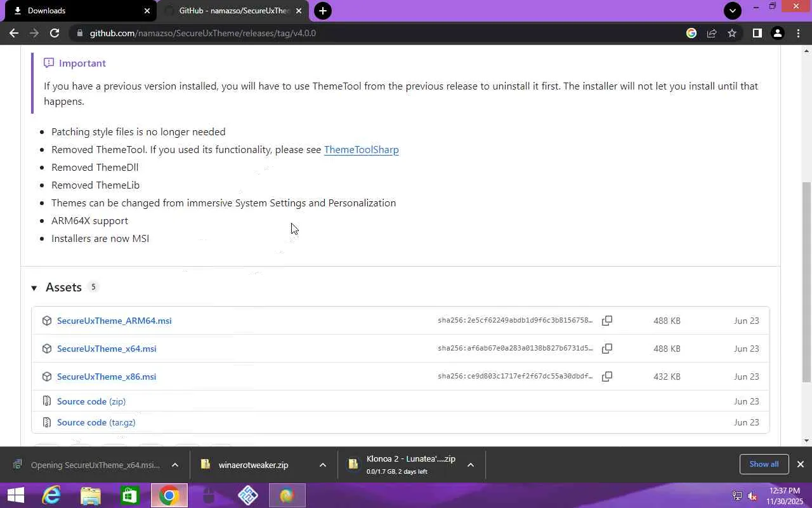Open Chrome's three-dot menu
This screenshot has height=508, width=812.
[x=798, y=33]
